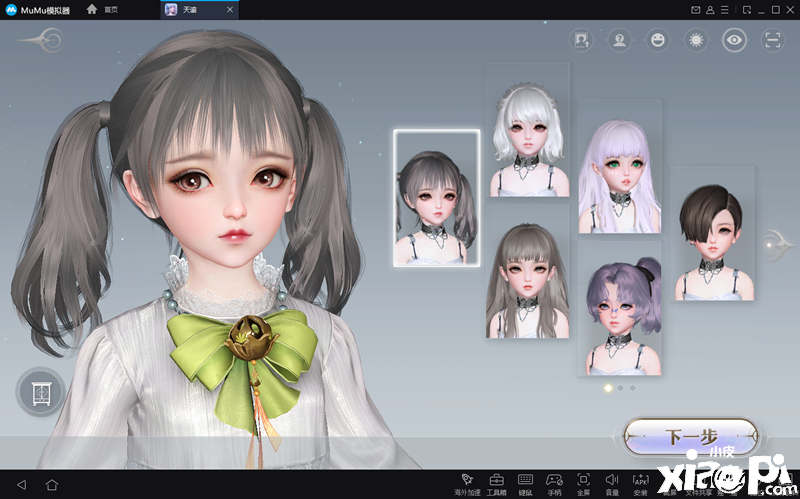Screen dimensions: 800x499
Task: Switch to third preset page dot
Action: coord(632,388)
